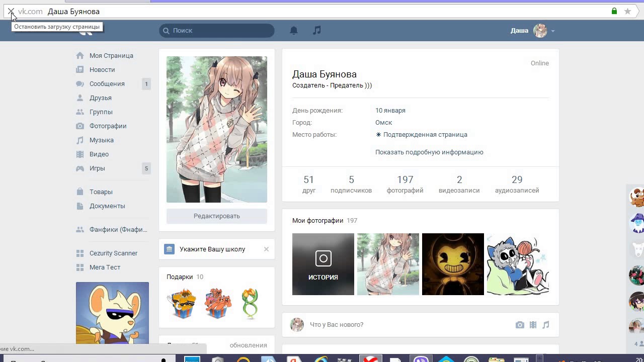Click the обновления link in friends block
Viewport: 644px width, 362px height.
[248, 345]
